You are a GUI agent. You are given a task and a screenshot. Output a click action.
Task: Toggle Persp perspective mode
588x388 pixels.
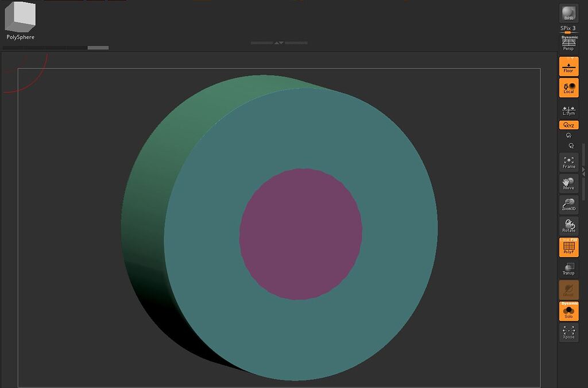568,43
